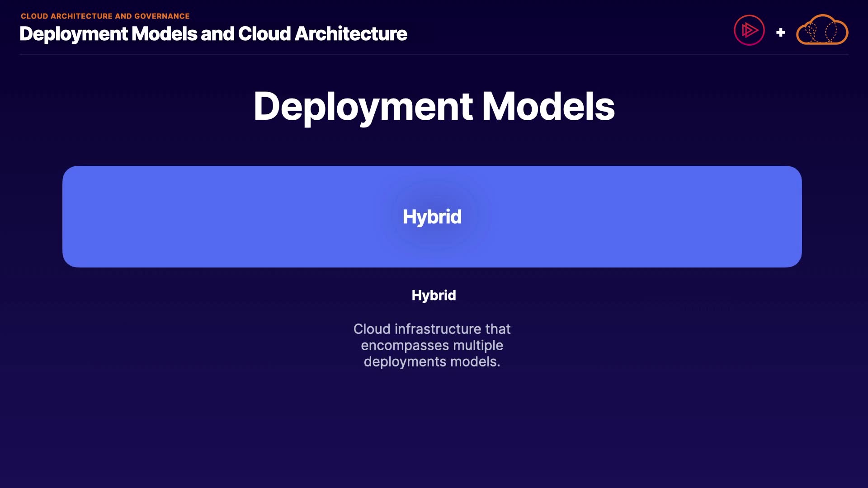Screen dimensions: 868x488
Task: Click the play triangle inside the red circle
Action: pos(750,30)
